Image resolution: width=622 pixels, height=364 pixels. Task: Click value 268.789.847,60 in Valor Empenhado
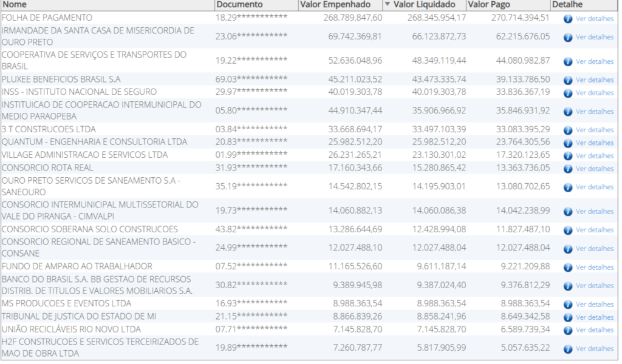pyautogui.click(x=353, y=18)
